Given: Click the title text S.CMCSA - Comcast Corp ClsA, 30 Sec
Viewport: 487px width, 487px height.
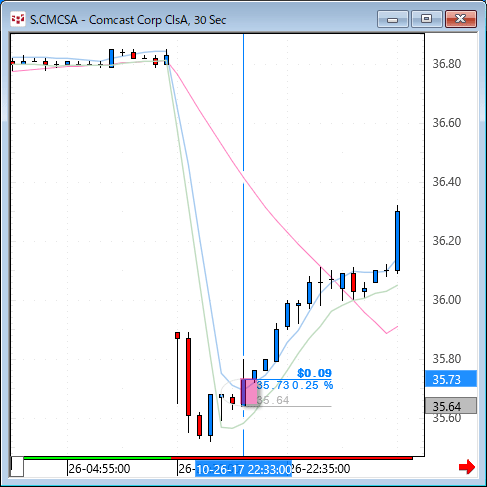Looking at the screenshot, I should pyautogui.click(x=128, y=20).
